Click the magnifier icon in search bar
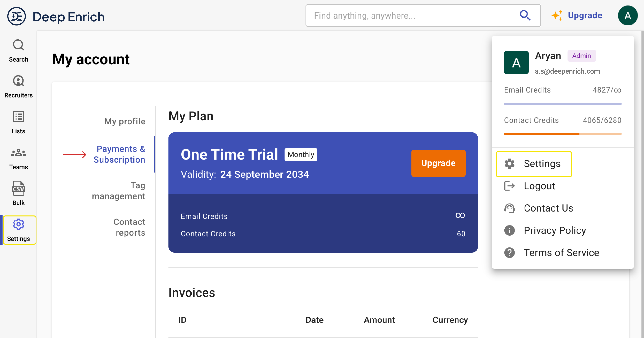This screenshot has height=338, width=644. 525,16
